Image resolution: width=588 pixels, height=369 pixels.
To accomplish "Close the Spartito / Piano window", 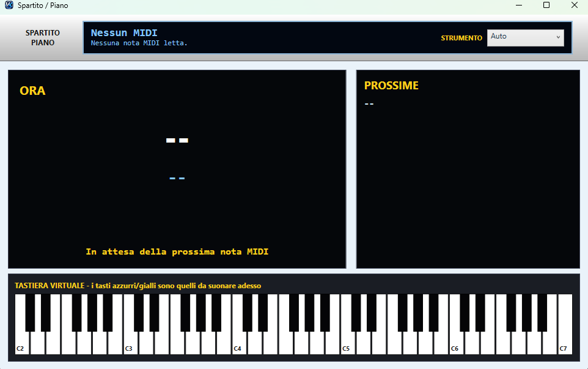I will [x=574, y=6].
